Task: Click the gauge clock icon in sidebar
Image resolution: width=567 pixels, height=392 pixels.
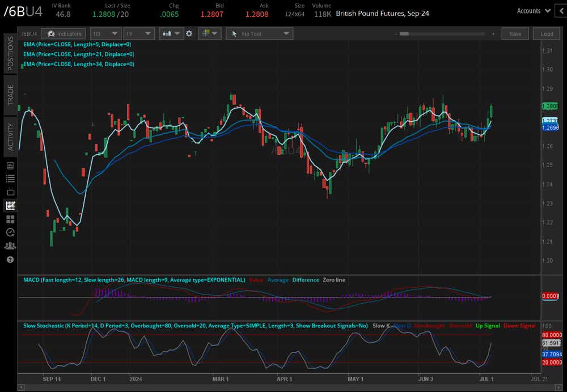Action: 10,232
